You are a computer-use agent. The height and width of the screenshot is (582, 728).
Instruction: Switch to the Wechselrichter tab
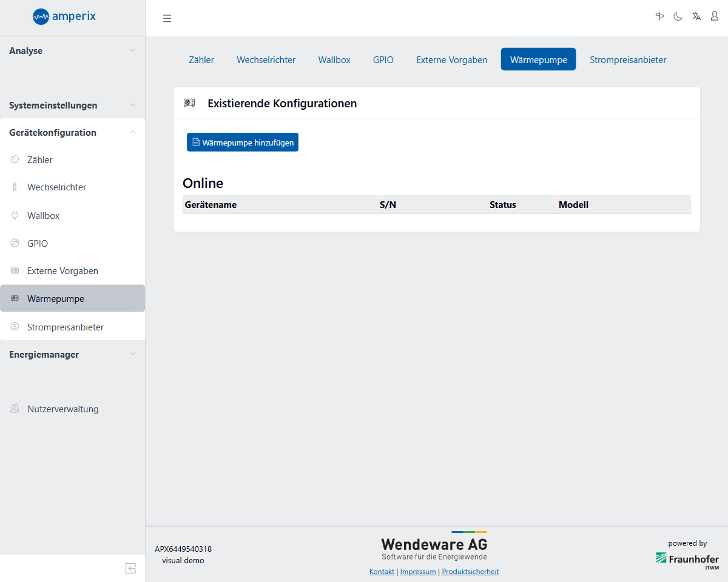click(x=266, y=59)
